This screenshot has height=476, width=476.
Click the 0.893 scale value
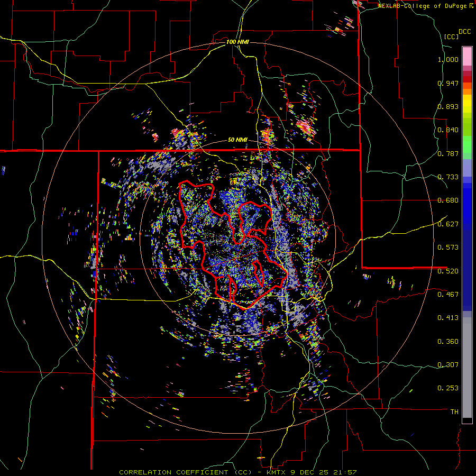pos(448,106)
